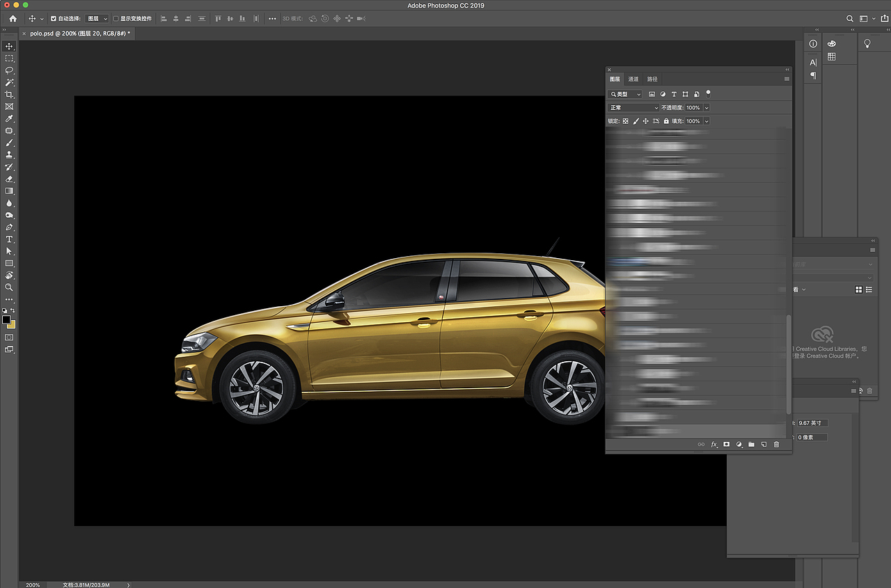Select the Hand tool
This screenshot has height=588, width=891.
point(9,276)
